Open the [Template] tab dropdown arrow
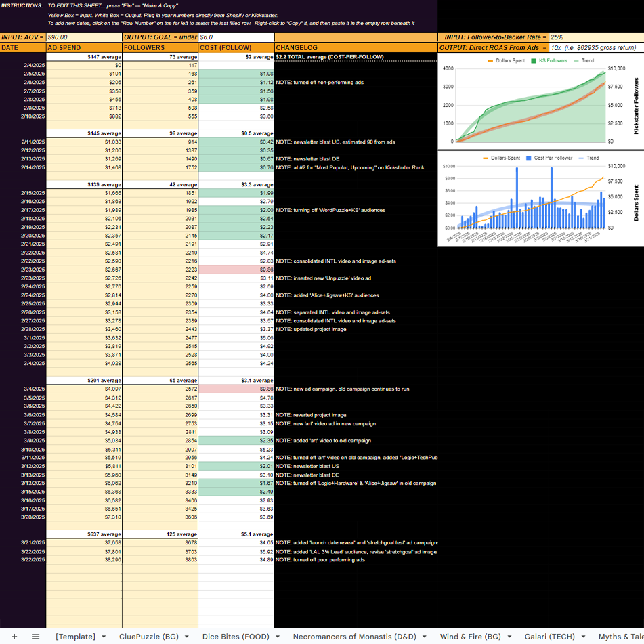 click(x=104, y=637)
